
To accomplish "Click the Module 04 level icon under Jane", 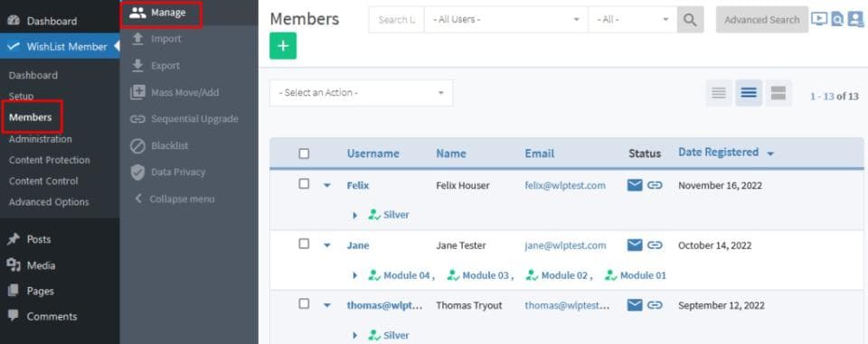I will click(x=374, y=274).
